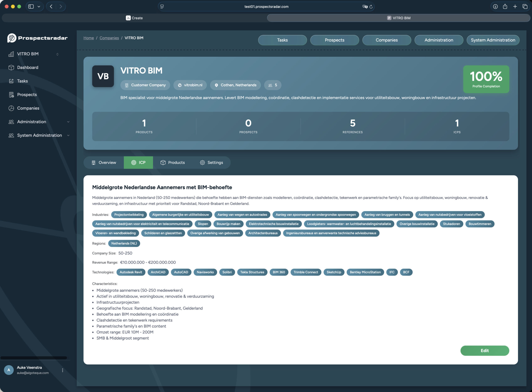This screenshot has width=532, height=392.
Task: Select the Netherlands (NL) region tag
Action: (x=124, y=243)
